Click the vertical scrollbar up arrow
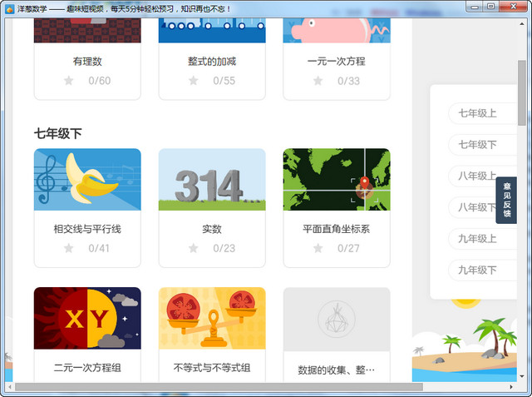Viewport: 532px width, 397px height. pyautogui.click(x=522, y=24)
